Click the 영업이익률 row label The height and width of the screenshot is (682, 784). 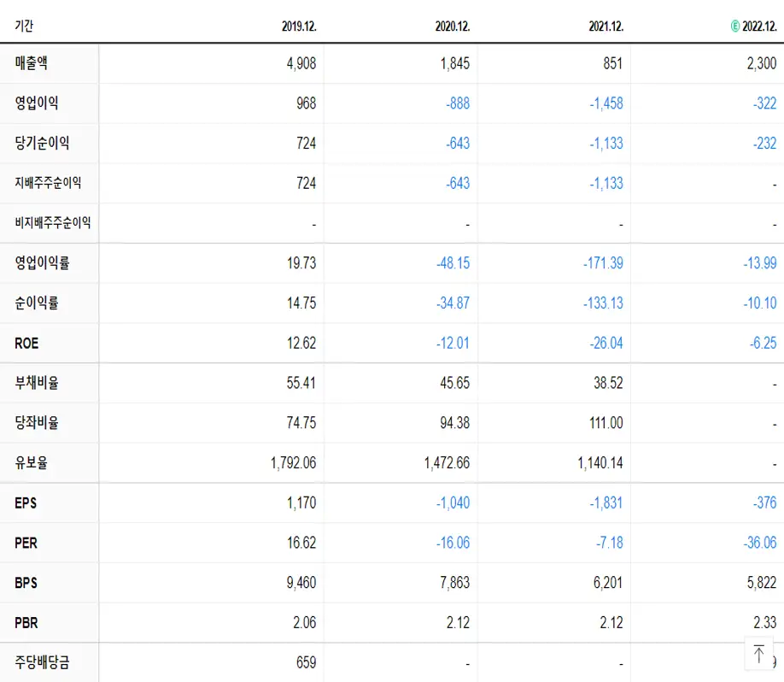point(42,262)
